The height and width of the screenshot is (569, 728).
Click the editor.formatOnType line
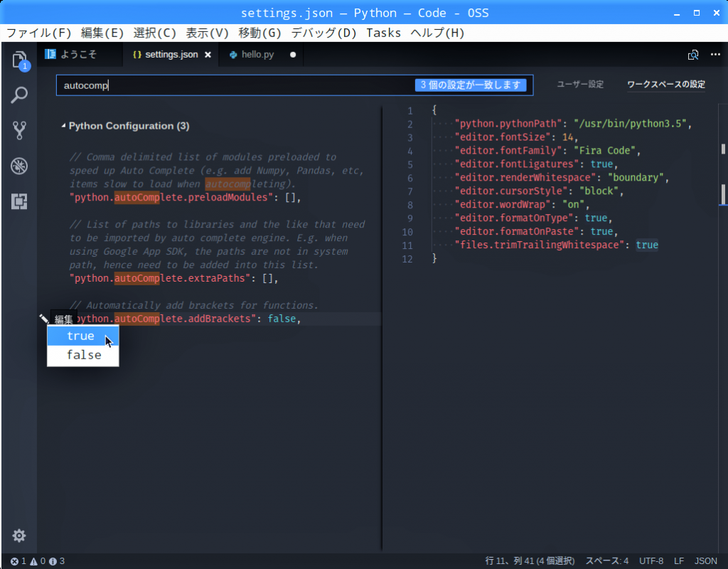coord(533,218)
